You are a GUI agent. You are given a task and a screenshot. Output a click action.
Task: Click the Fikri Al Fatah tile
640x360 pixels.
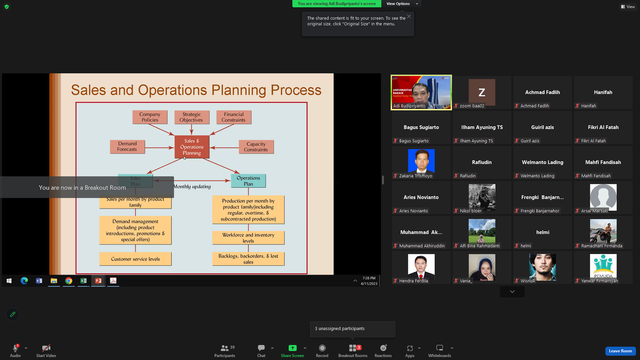[603, 128]
